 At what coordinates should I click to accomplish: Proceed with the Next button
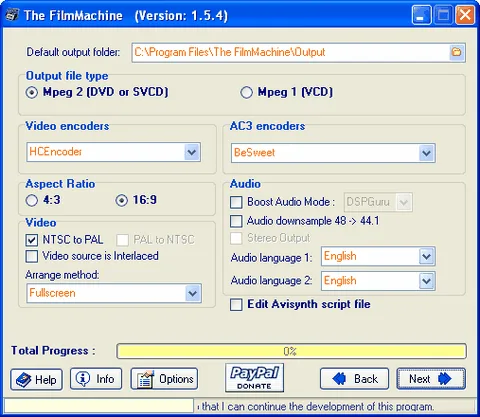pyautogui.click(x=431, y=379)
